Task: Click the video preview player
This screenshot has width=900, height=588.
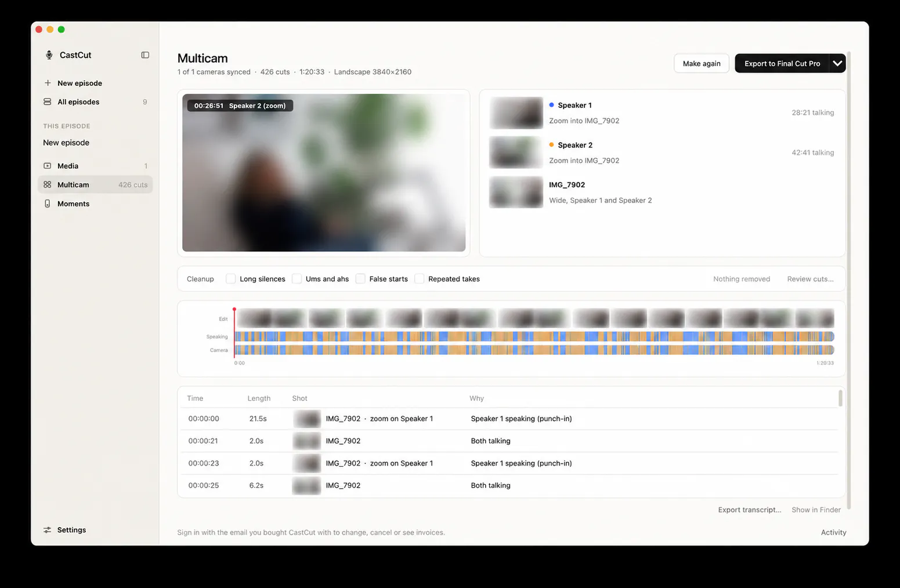Action: click(324, 173)
